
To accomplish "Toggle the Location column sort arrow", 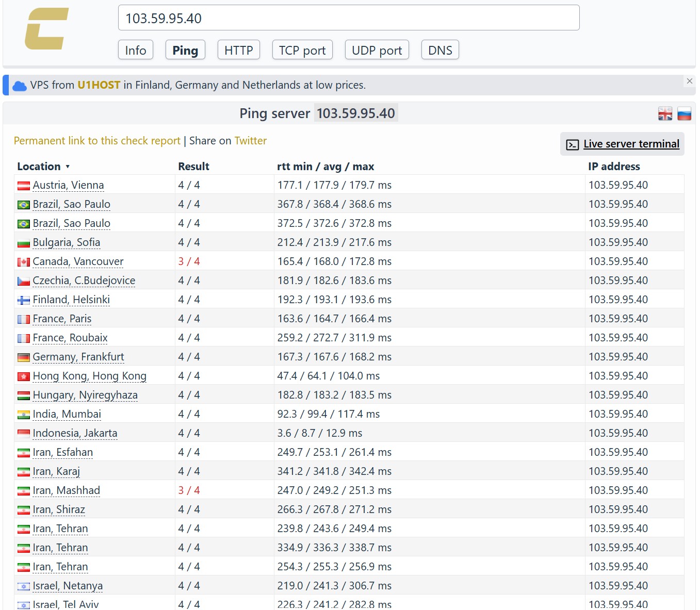I will point(68,167).
